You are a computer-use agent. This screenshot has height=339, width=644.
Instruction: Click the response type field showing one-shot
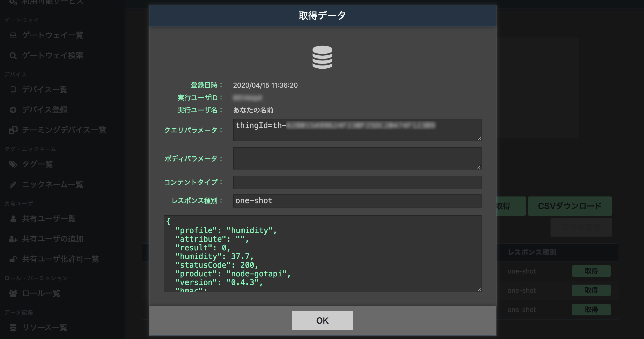click(357, 201)
